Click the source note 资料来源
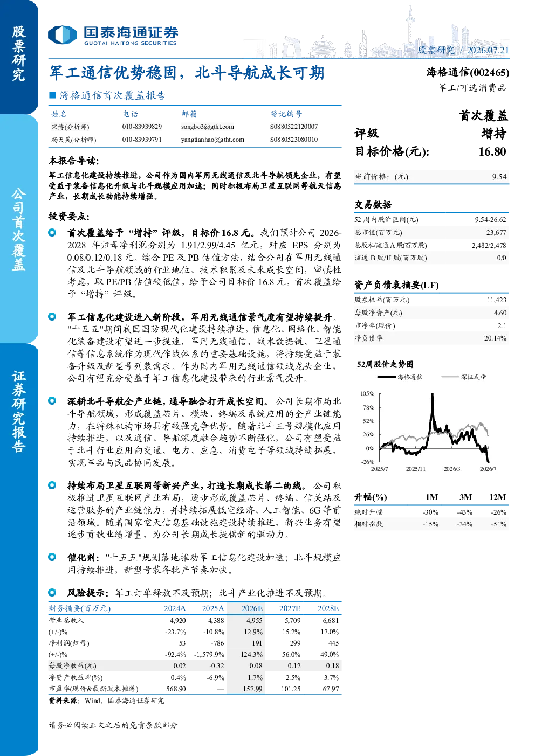This screenshot has height=756, width=535. (106, 701)
